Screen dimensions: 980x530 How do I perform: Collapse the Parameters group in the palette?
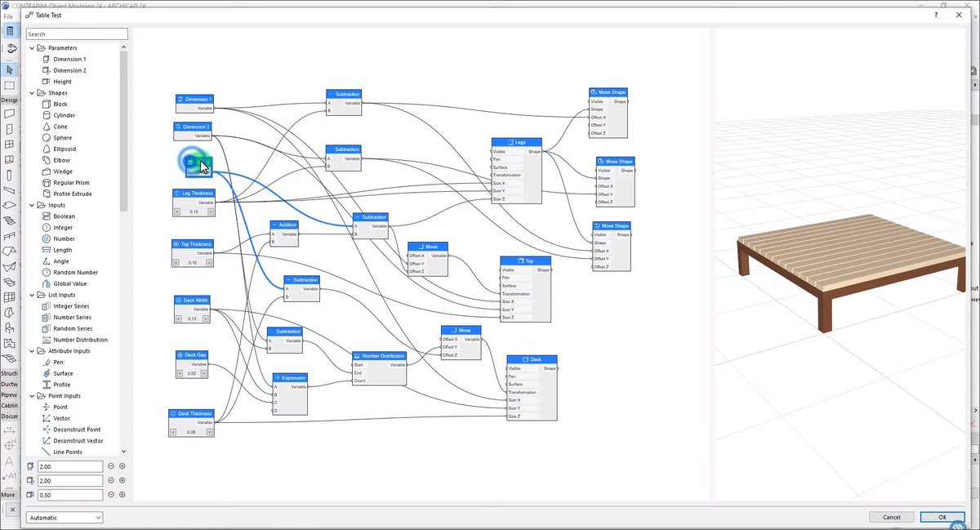[x=31, y=47]
